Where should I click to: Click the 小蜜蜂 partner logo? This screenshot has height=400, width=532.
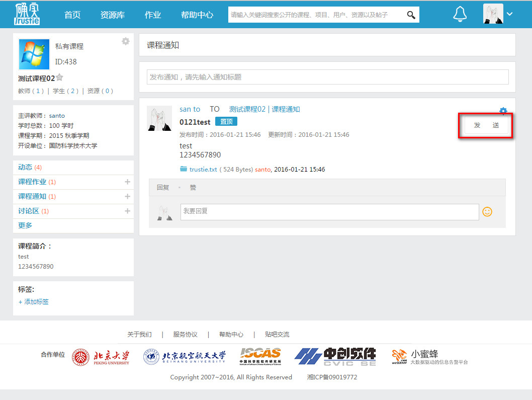point(429,357)
